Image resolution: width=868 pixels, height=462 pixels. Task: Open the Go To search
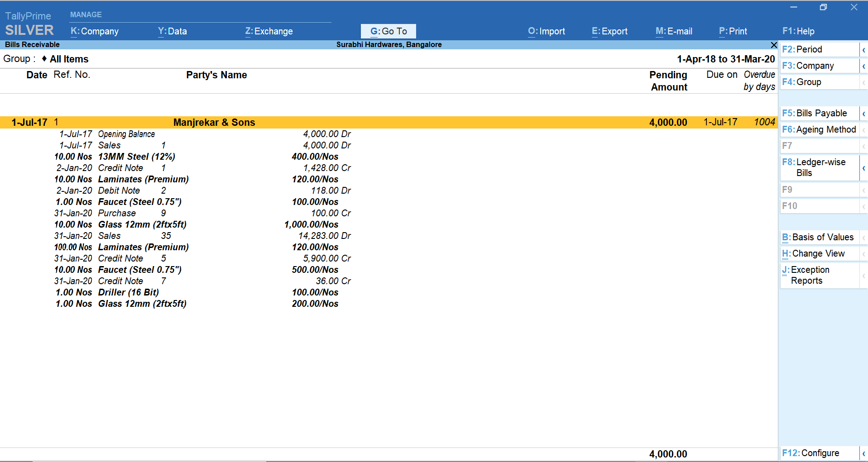pyautogui.click(x=388, y=31)
